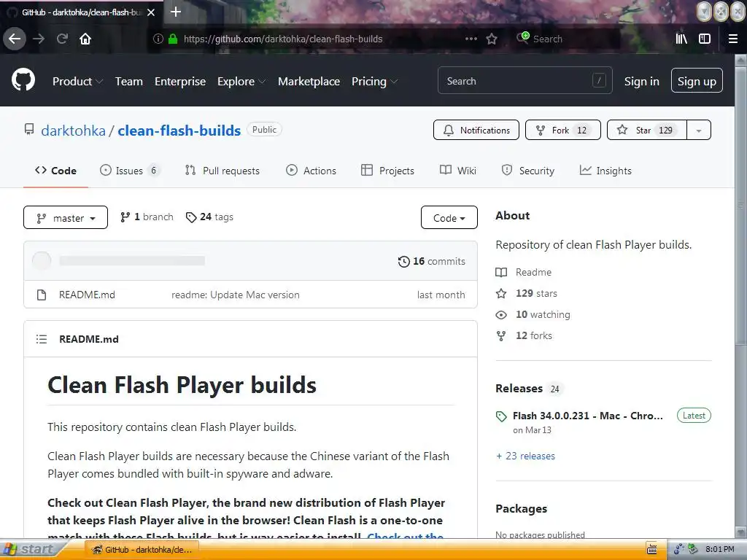Click the browser URL address bar
This screenshot has height=560, width=747.
tap(314, 39)
